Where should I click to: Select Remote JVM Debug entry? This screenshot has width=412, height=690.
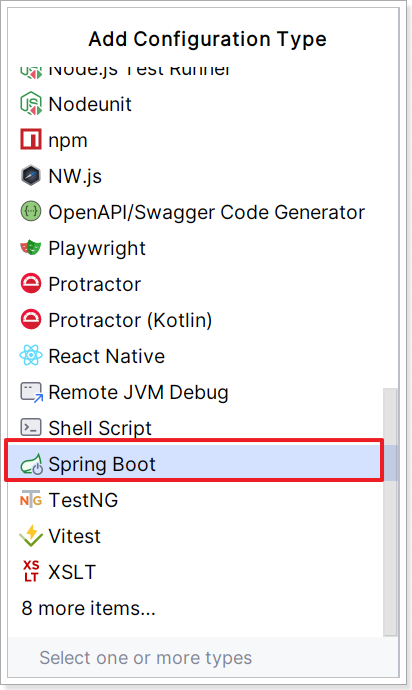pyautogui.click(x=195, y=392)
